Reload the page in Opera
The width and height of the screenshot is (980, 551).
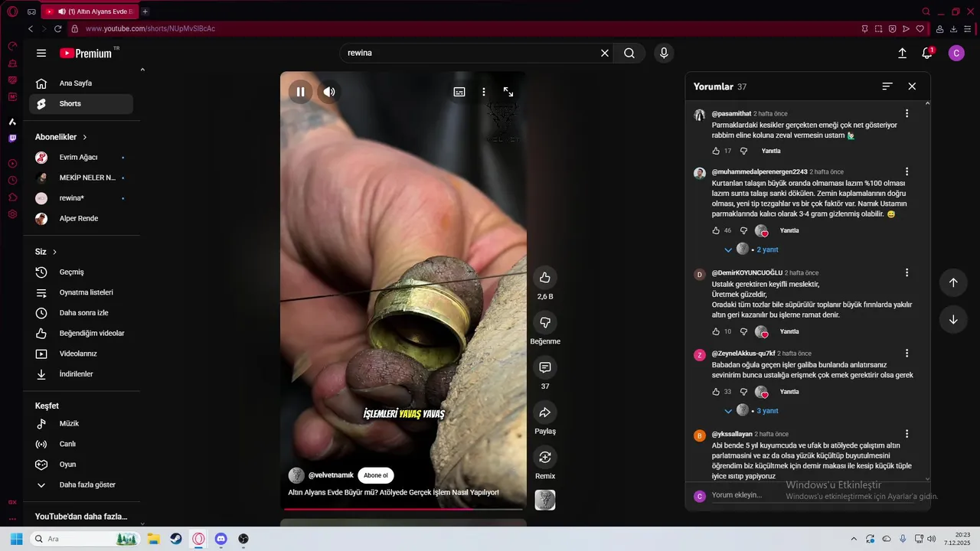(57, 29)
